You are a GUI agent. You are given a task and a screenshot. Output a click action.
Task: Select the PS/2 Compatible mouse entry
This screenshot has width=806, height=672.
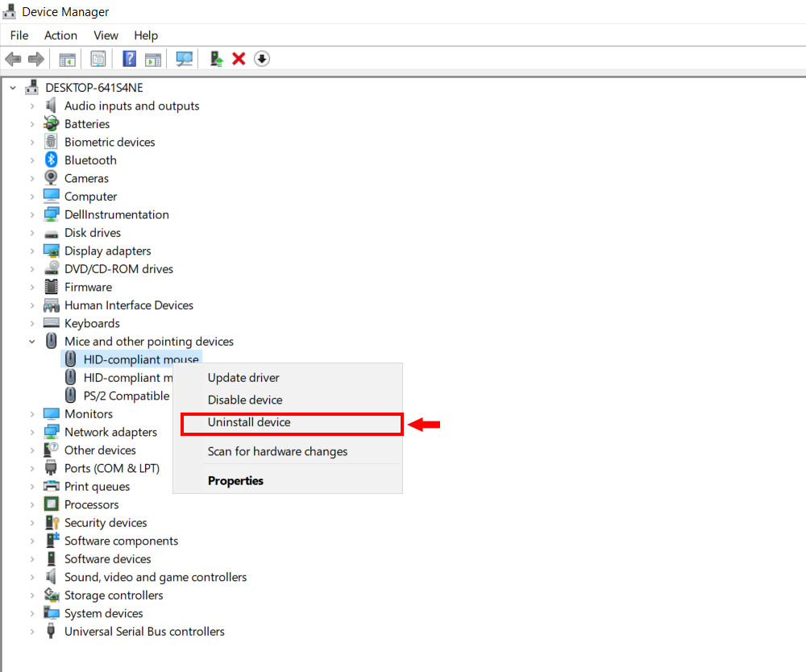pos(126,396)
